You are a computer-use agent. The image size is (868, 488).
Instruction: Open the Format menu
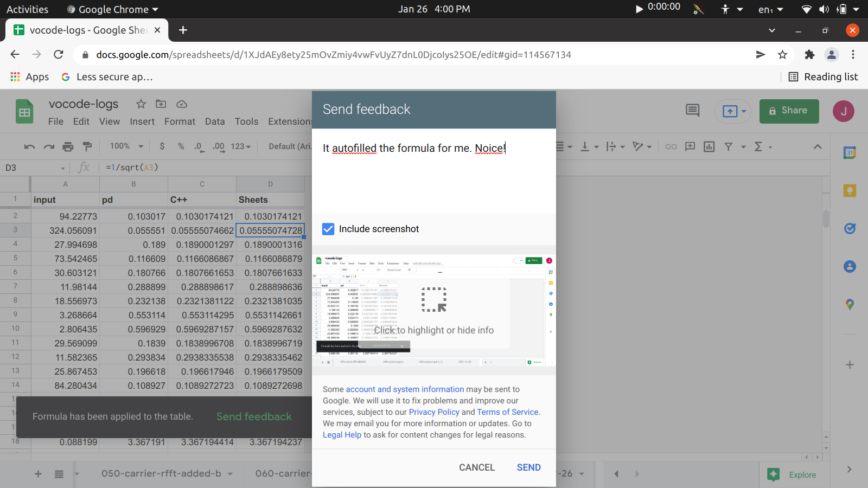point(180,121)
